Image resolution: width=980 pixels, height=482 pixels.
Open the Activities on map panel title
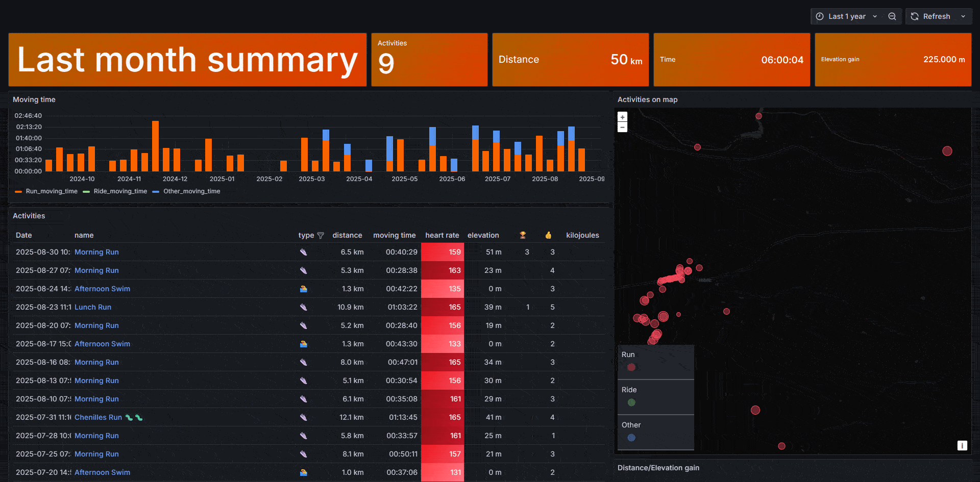coord(647,99)
